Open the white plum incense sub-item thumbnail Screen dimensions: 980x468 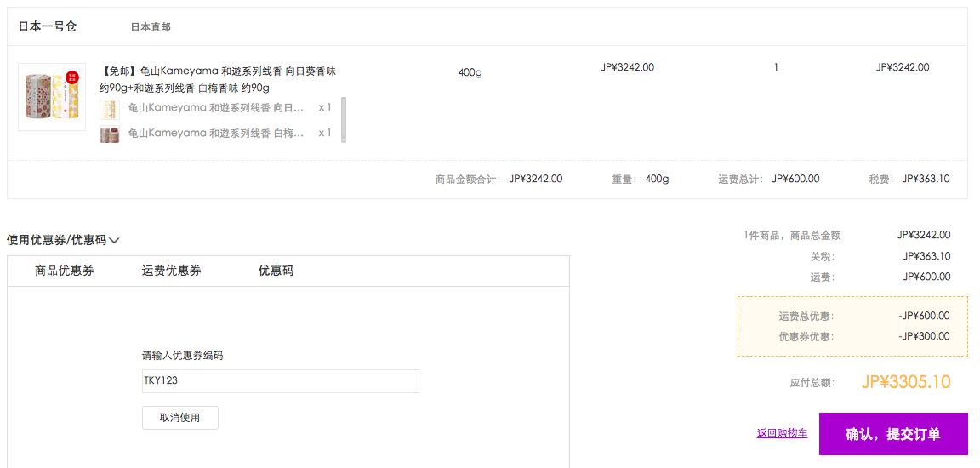click(x=110, y=134)
